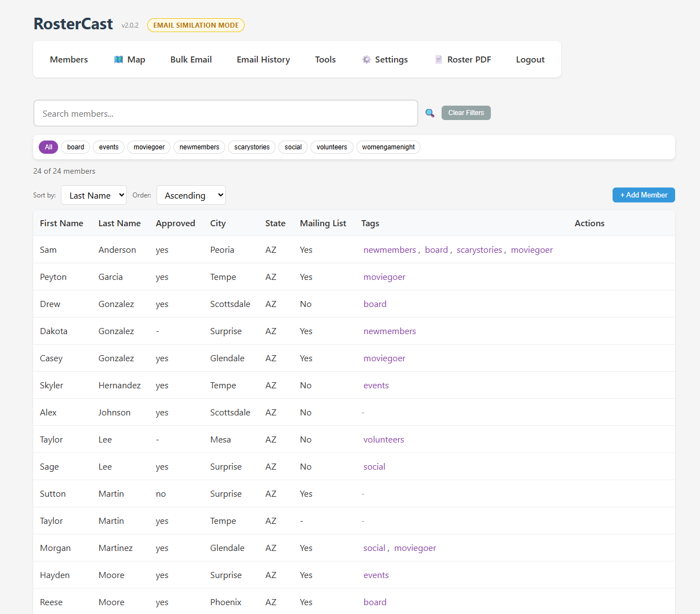
Task: Click the volunteers tag in Taylor Lee's row
Action: pos(384,440)
